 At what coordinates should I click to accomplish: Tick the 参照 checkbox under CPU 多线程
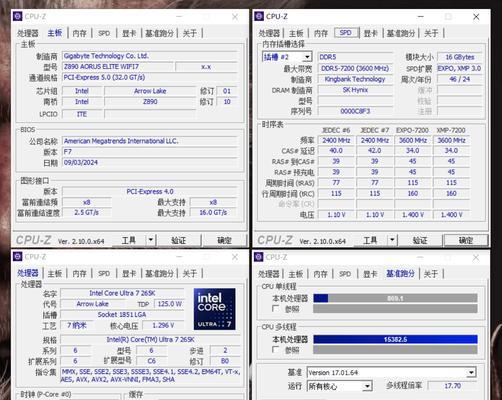point(275,349)
